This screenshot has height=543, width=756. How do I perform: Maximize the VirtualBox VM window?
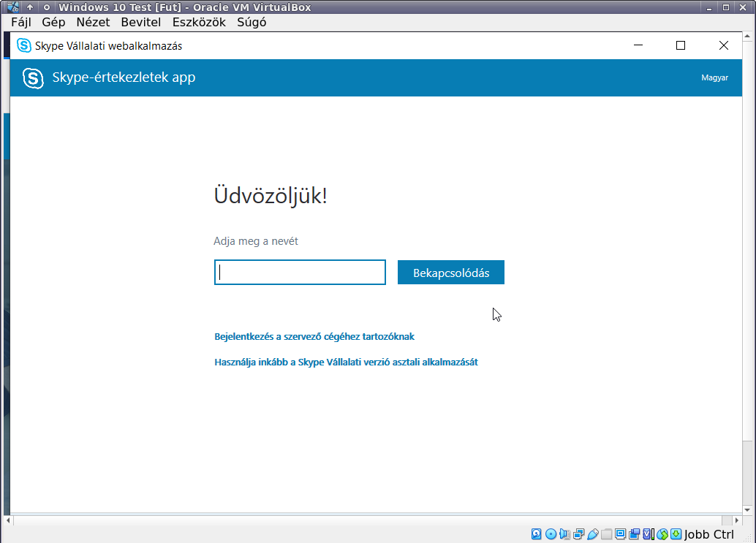point(726,7)
